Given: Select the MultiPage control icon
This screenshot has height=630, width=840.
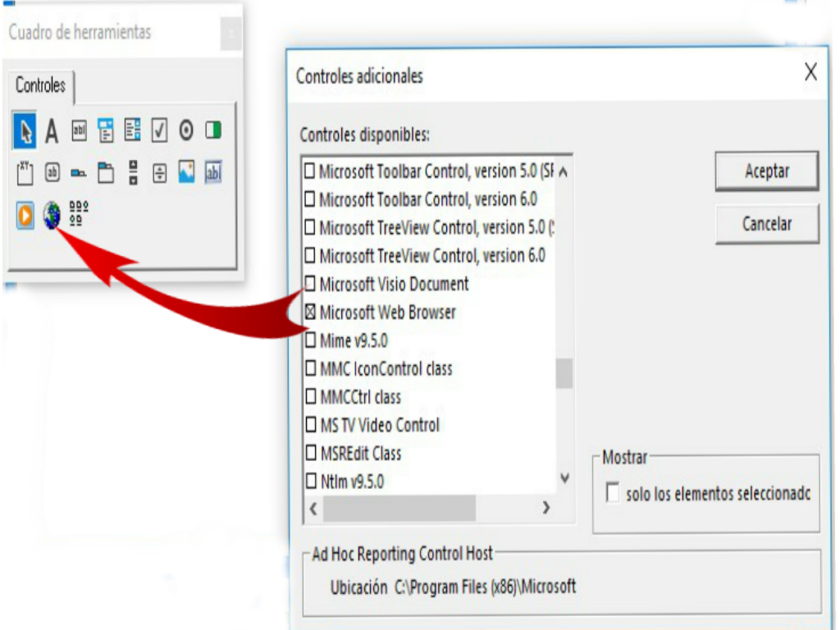Looking at the screenshot, I should [106, 172].
